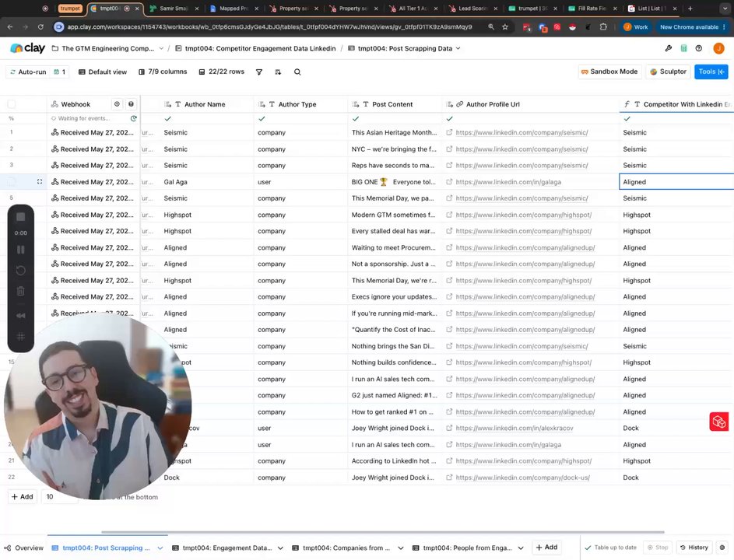
Task: Switch to tmpt004: Engagement Data tab
Action: [x=223, y=548]
